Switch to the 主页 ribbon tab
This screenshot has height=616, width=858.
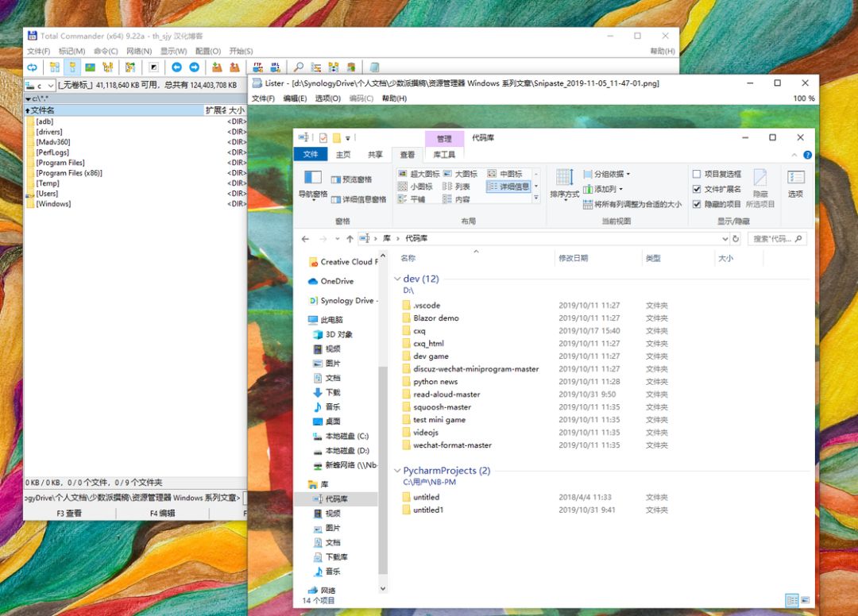343,155
